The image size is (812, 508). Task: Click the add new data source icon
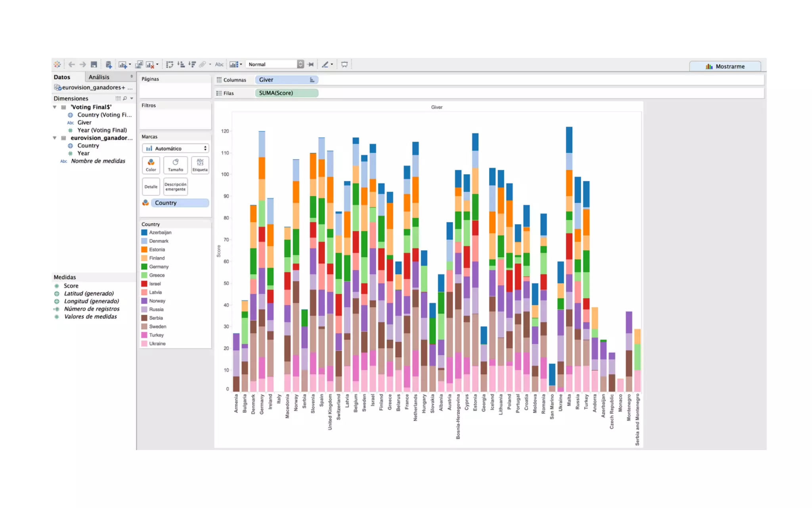(x=109, y=64)
